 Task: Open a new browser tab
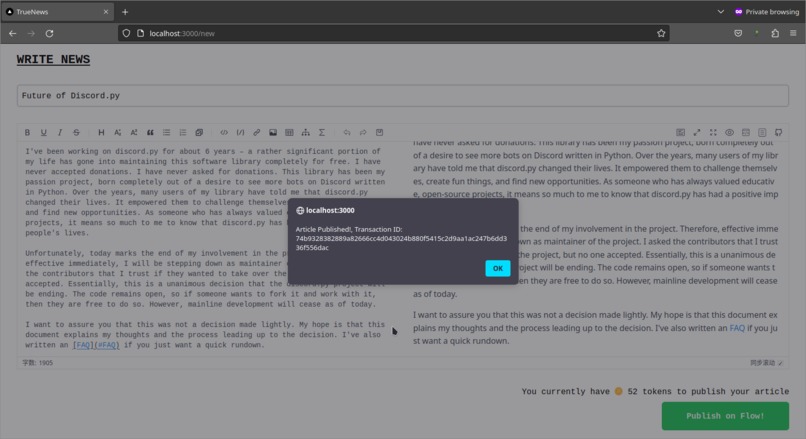(x=125, y=12)
